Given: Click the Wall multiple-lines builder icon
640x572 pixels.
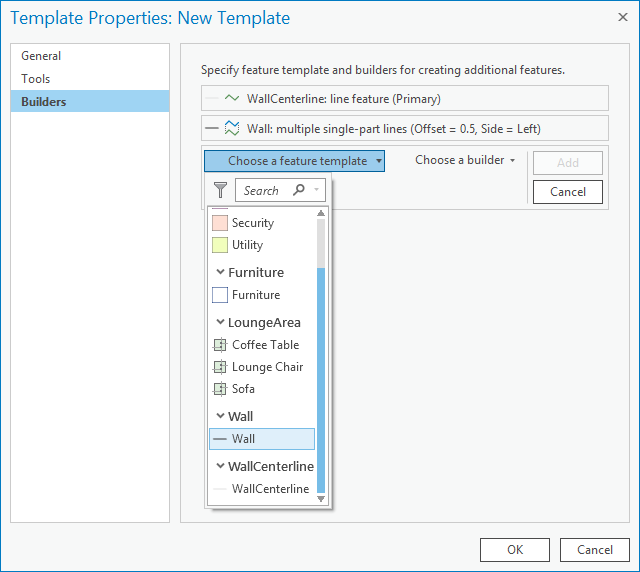Looking at the screenshot, I should (232, 128).
